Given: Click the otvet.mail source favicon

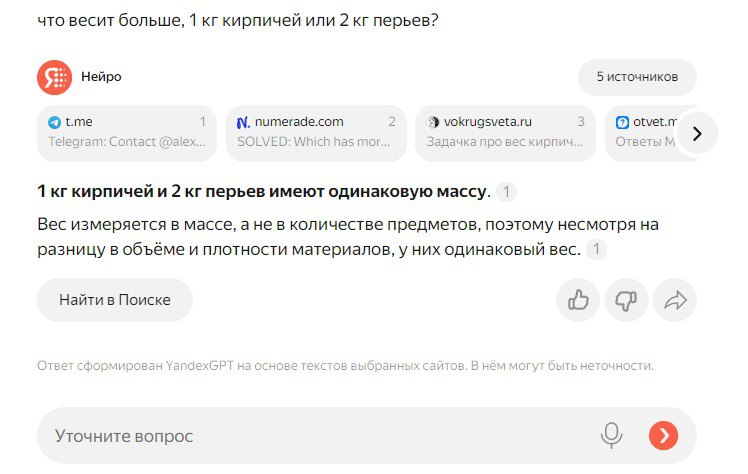Looking at the screenshot, I should click(x=622, y=122).
